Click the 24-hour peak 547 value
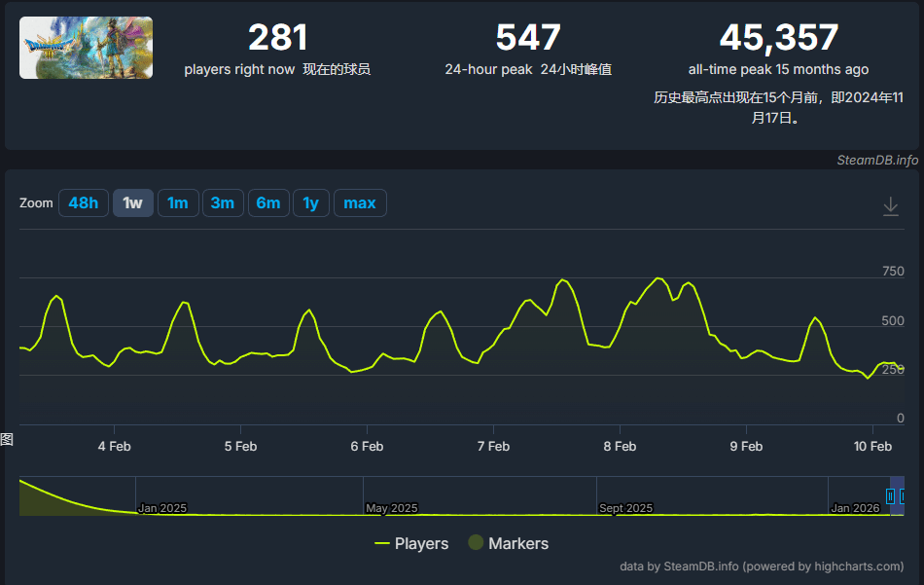This screenshot has width=924, height=585. (x=528, y=37)
